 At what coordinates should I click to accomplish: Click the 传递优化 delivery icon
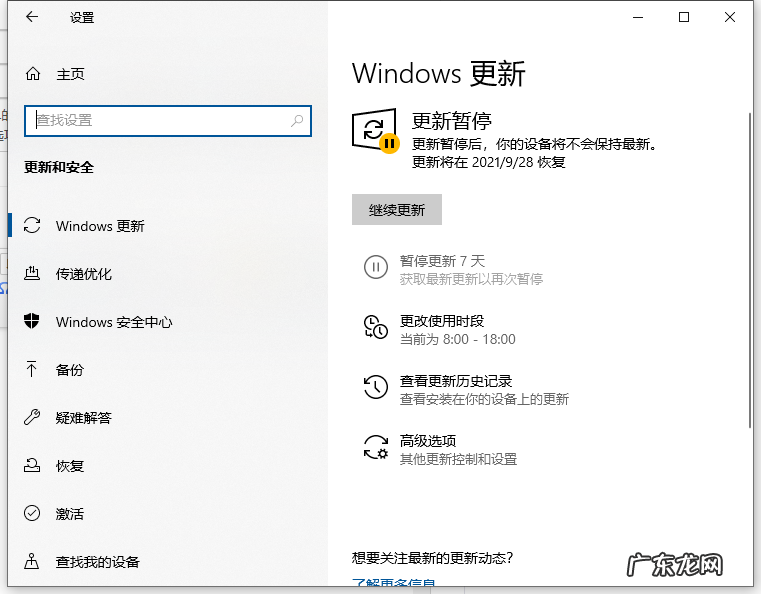(32, 273)
